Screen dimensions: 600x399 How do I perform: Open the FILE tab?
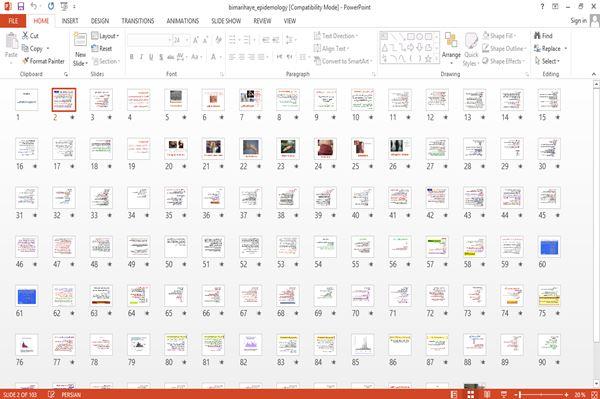click(x=13, y=21)
